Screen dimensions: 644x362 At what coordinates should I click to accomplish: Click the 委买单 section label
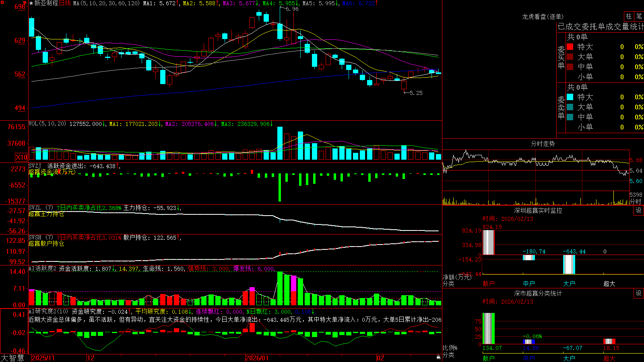[561, 57]
